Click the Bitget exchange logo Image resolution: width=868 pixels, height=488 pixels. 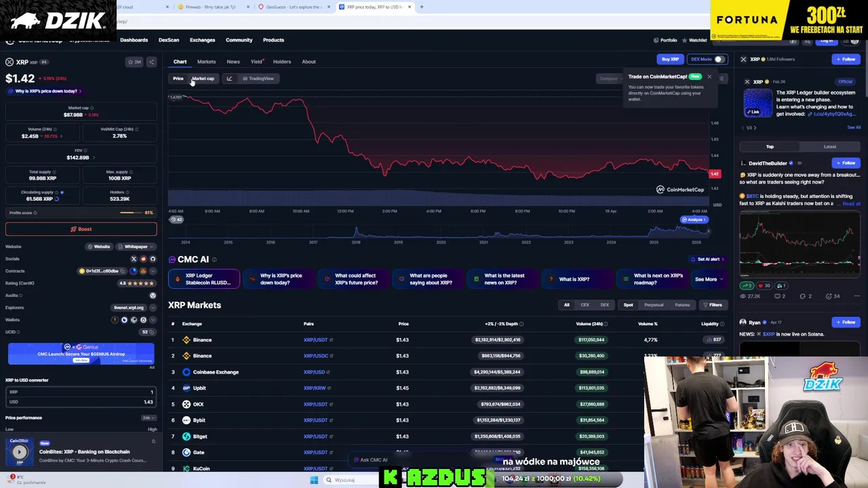pyautogui.click(x=186, y=436)
